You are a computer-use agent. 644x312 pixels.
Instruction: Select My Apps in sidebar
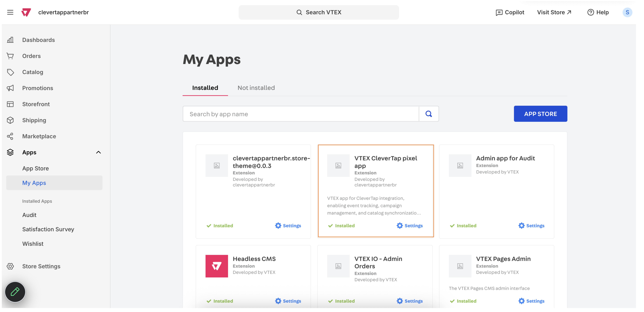point(54,183)
